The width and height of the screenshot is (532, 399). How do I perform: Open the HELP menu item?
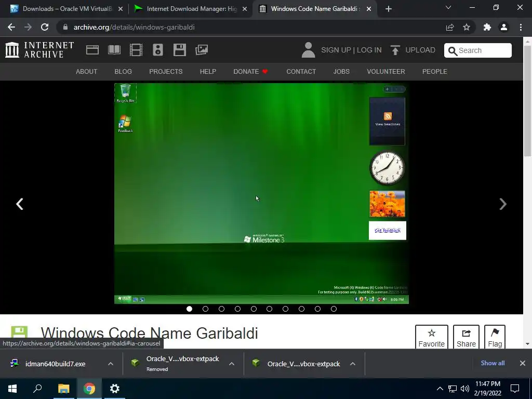(208, 72)
